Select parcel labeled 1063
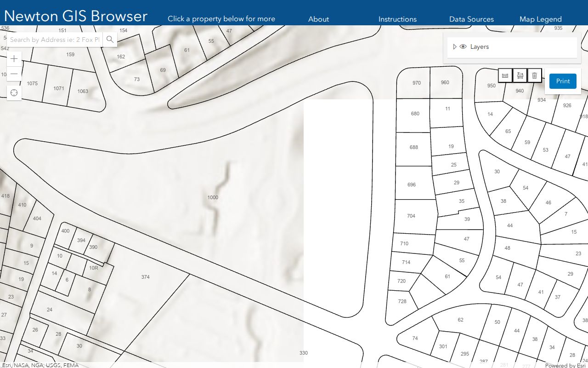This screenshot has width=588, height=368. [83, 91]
